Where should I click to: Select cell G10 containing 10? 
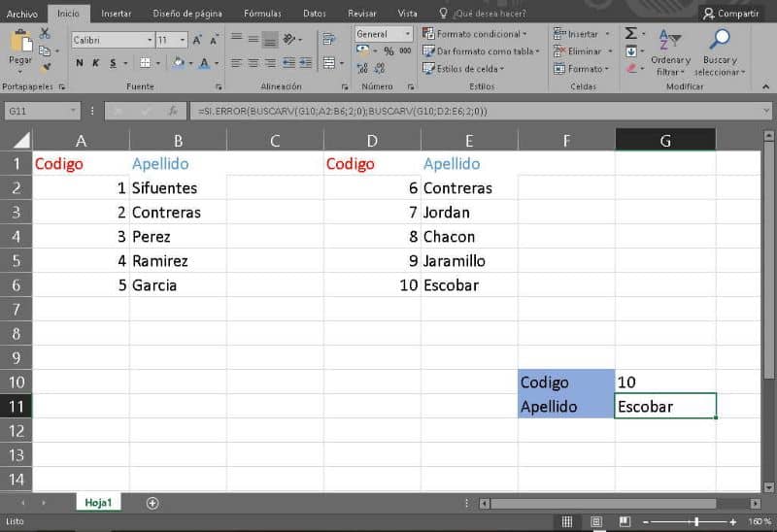pyautogui.click(x=665, y=382)
